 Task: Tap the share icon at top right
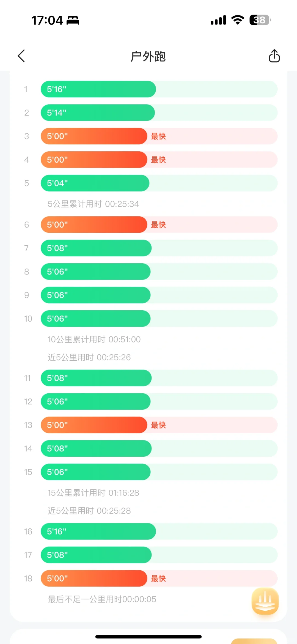(x=274, y=56)
